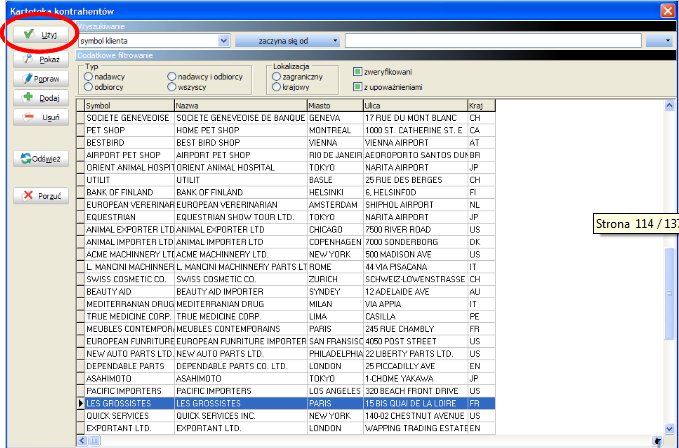Select the BANK OF FINLAND symbol cell
This screenshot has width=679, height=448.
coord(129,192)
